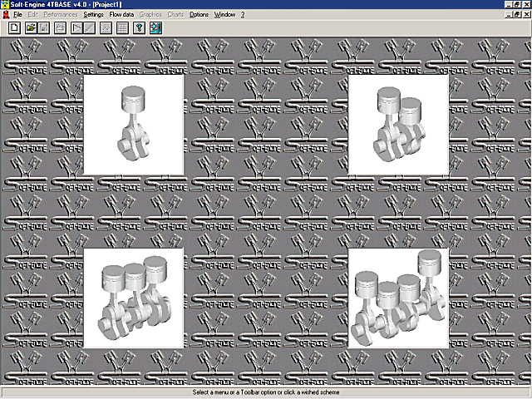Minimize the Project1 child window
This screenshot has height=399, width=532.
pos(509,15)
